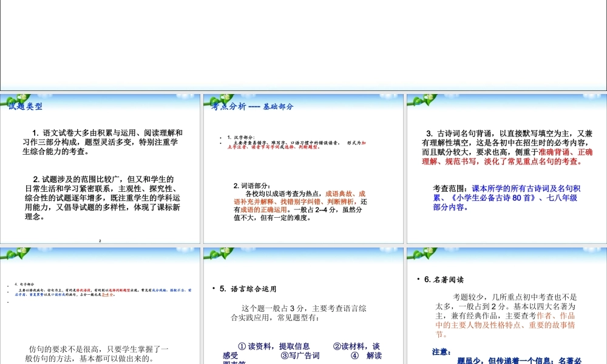Click the blue '考点分析 --- 基础部分' heading
Viewport: 607px width, 364px height.
coord(251,106)
